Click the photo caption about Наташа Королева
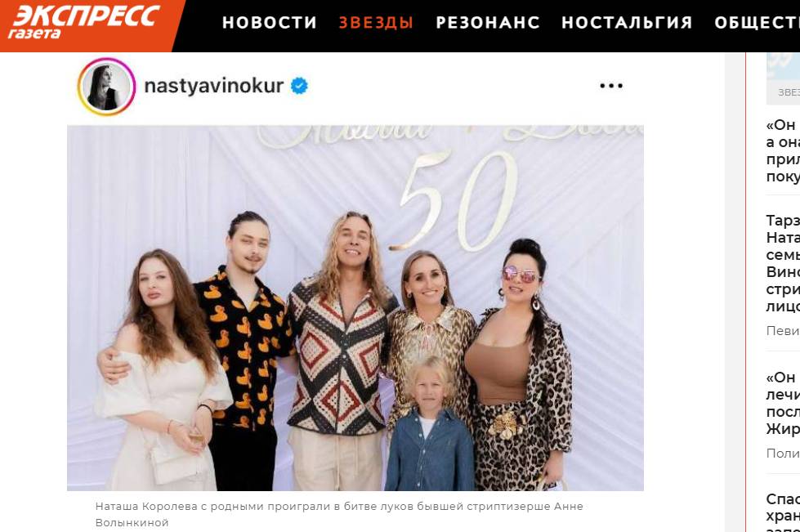 (339, 514)
